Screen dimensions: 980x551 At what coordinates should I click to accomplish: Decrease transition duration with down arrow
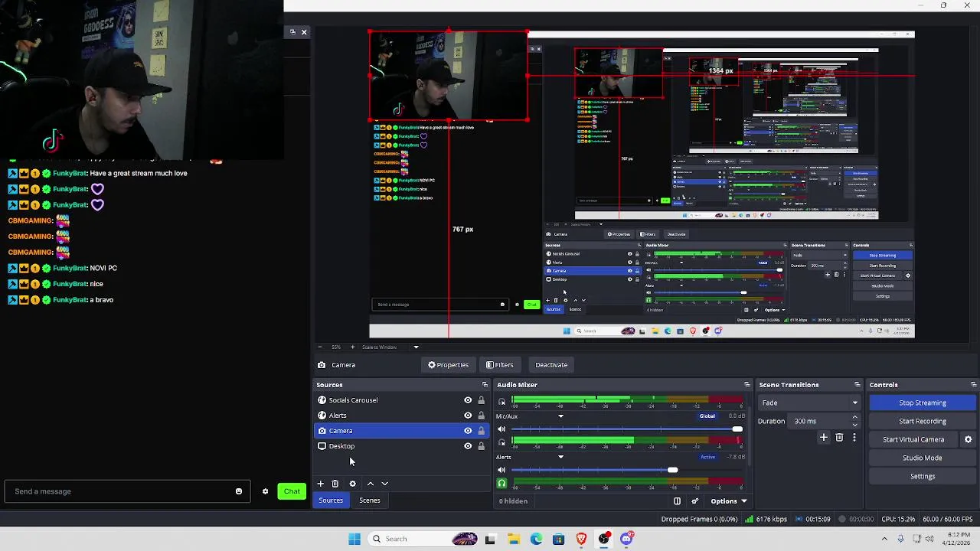[x=854, y=425]
